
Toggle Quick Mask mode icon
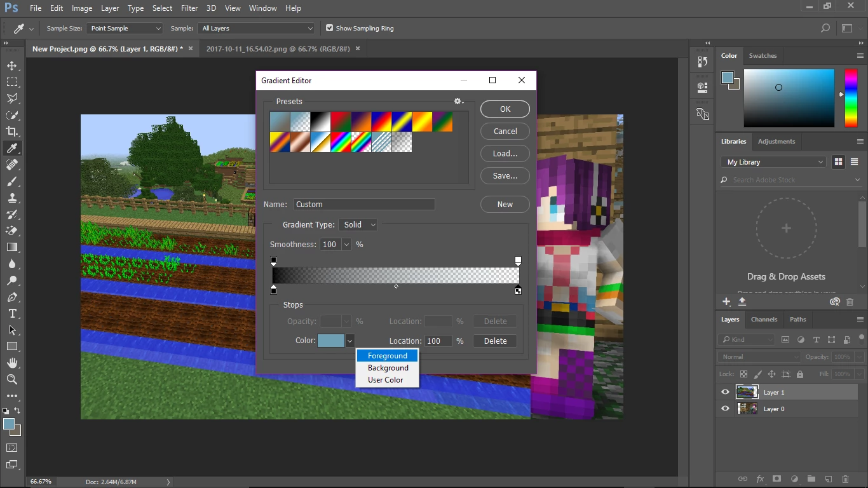click(x=12, y=448)
